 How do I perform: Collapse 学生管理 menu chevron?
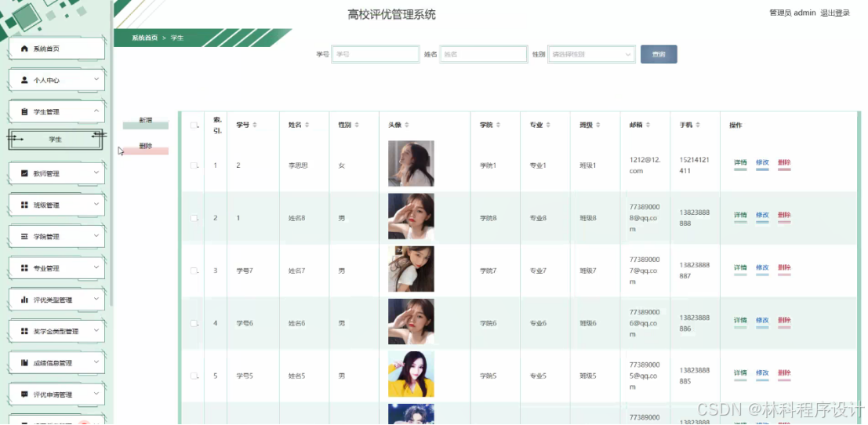click(96, 111)
